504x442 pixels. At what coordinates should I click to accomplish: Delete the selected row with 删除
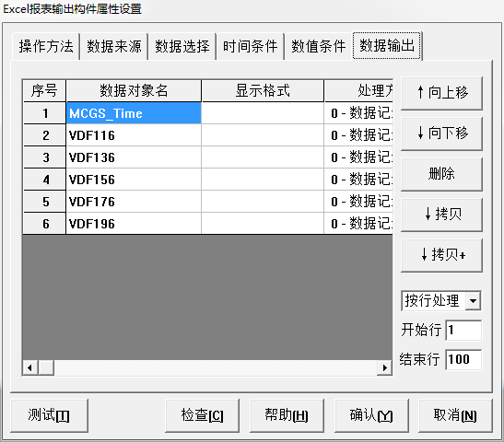click(x=441, y=174)
